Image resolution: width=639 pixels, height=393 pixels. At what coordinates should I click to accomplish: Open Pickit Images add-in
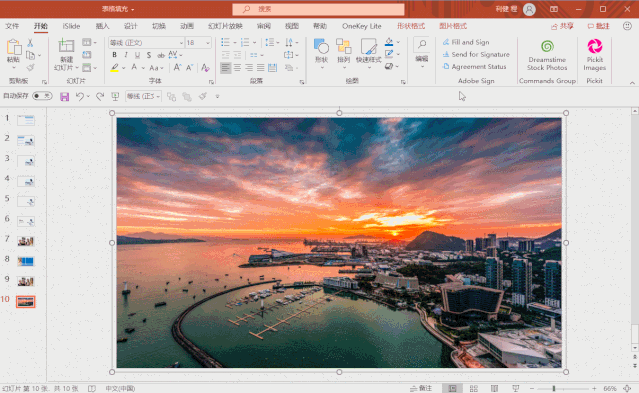(594, 55)
